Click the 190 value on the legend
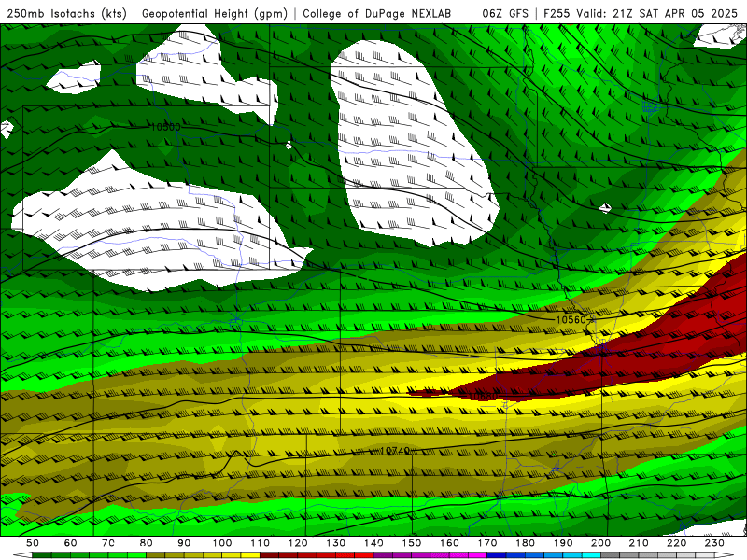 tap(563, 543)
